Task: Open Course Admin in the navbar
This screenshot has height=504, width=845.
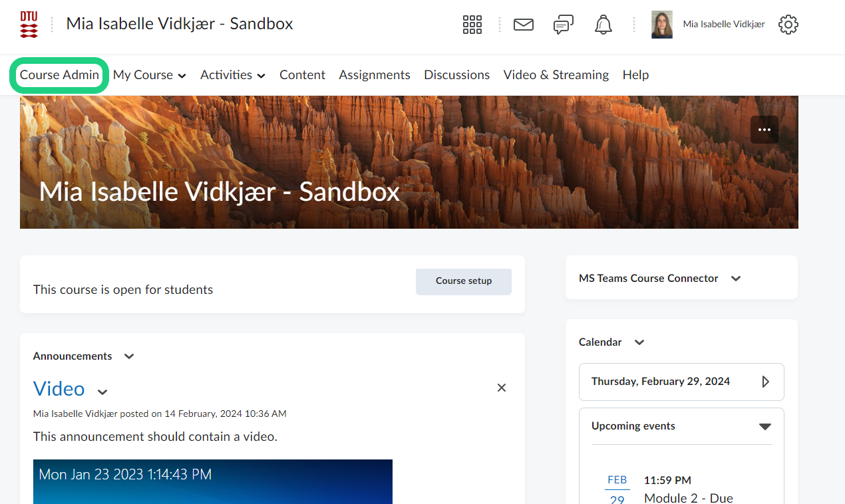Action: click(x=59, y=75)
